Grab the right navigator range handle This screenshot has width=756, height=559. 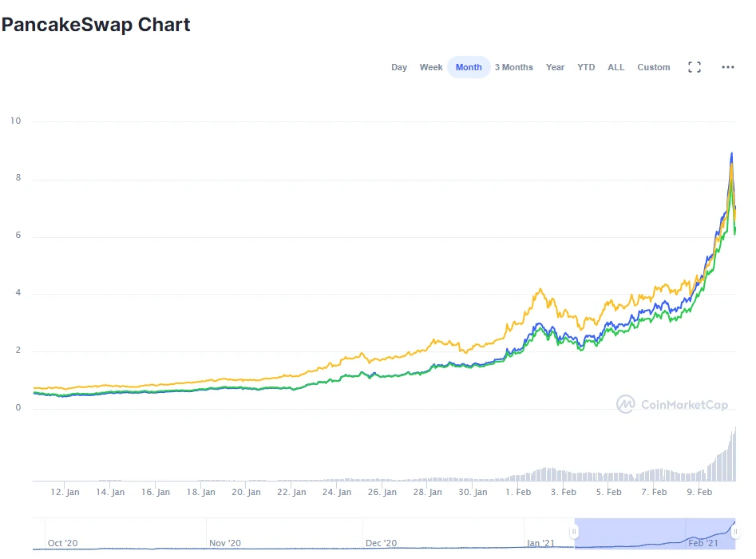(735, 532)
